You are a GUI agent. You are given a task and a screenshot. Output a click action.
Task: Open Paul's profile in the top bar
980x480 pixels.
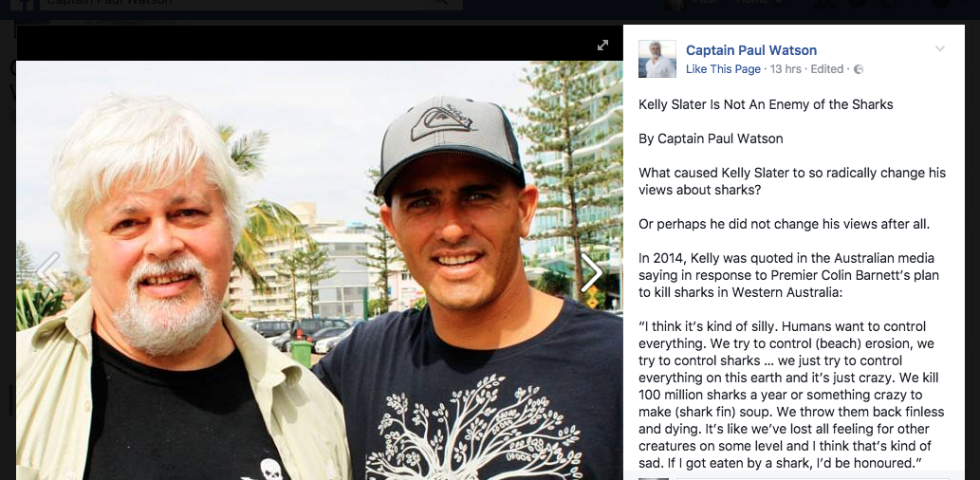click(x=693, y=4)
